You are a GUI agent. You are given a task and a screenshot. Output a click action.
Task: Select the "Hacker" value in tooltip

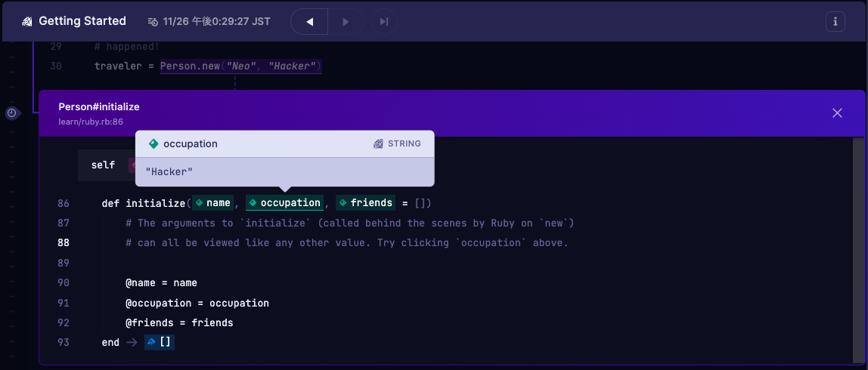coord(169,172)
